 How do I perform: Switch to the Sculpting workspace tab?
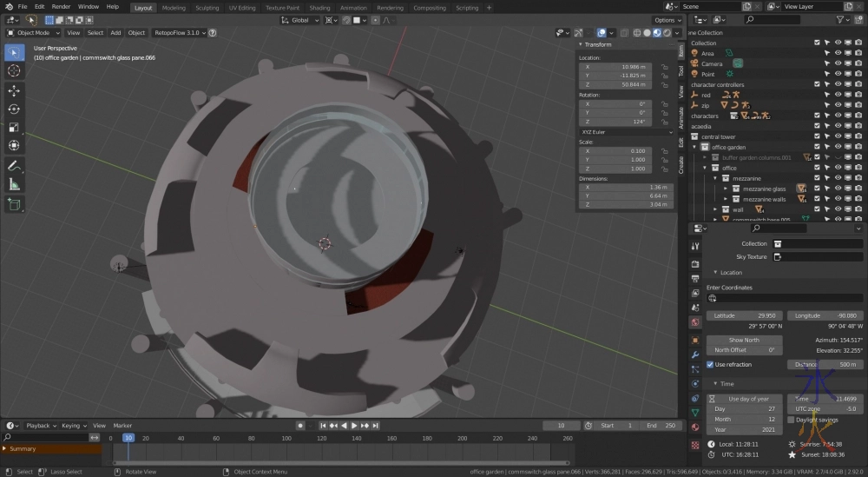[x=207, y=8]
